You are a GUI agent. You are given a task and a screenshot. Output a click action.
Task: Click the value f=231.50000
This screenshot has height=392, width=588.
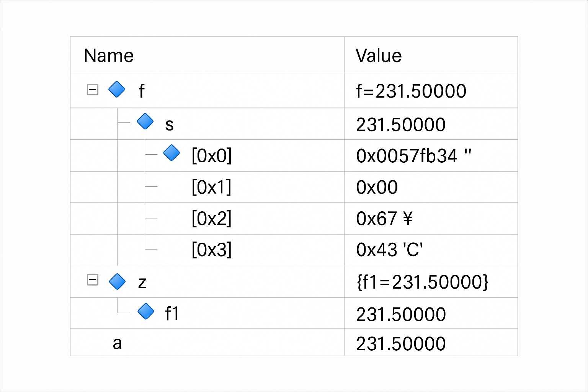click(411, 91)
